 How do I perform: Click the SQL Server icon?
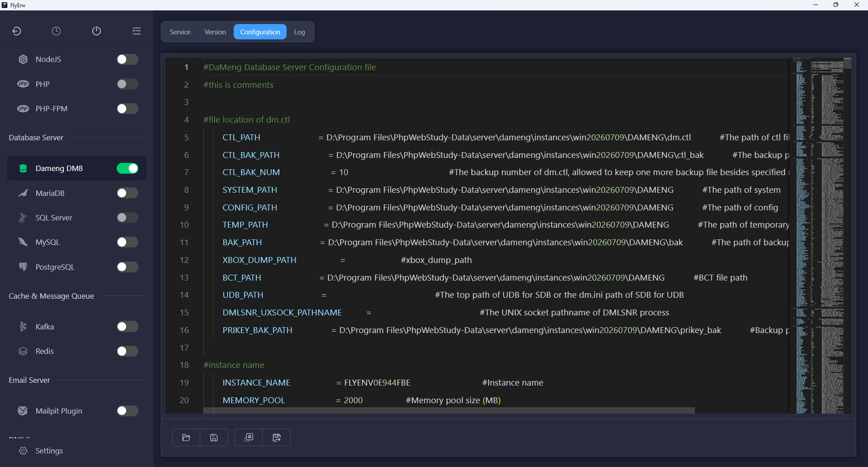tap(23, 218)
